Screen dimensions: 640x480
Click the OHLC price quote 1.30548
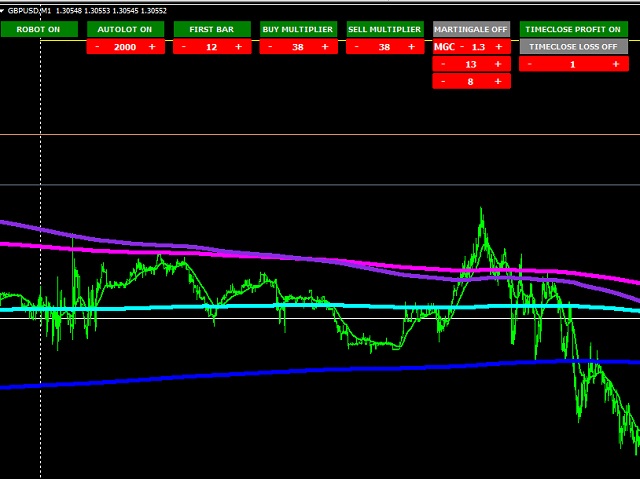pyautogui.click(x=69, y=11)
